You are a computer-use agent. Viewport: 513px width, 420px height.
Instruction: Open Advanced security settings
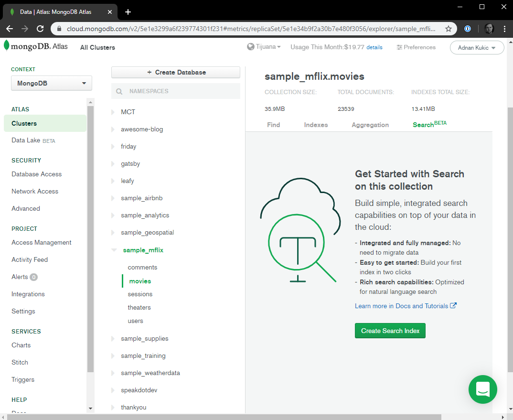pyautogui.click(x=26, y=208)
